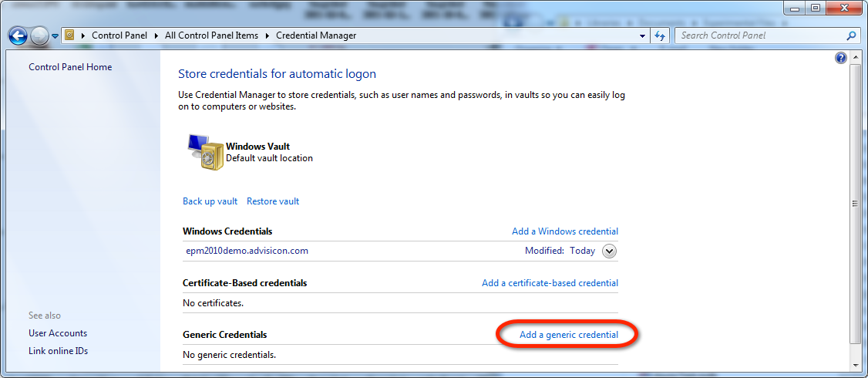Minimize the Credential Manager window
The image size is (868, 378).
click(796, 8)
